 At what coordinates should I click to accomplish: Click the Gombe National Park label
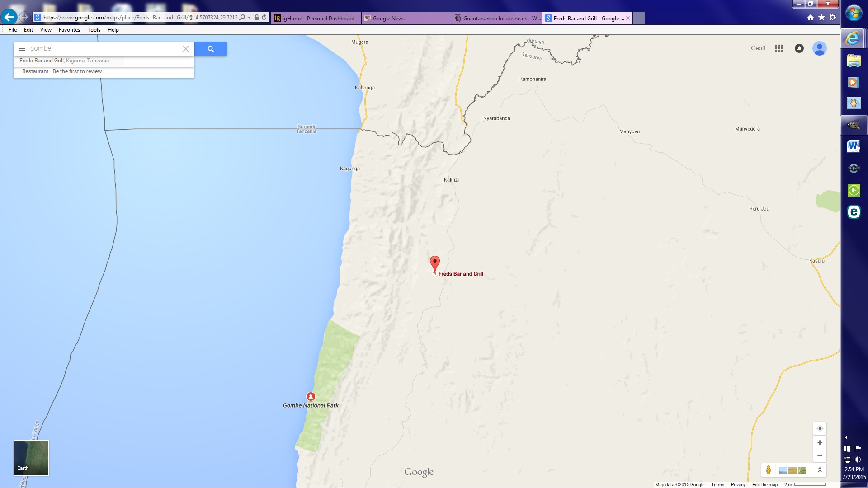pos(311,405)
